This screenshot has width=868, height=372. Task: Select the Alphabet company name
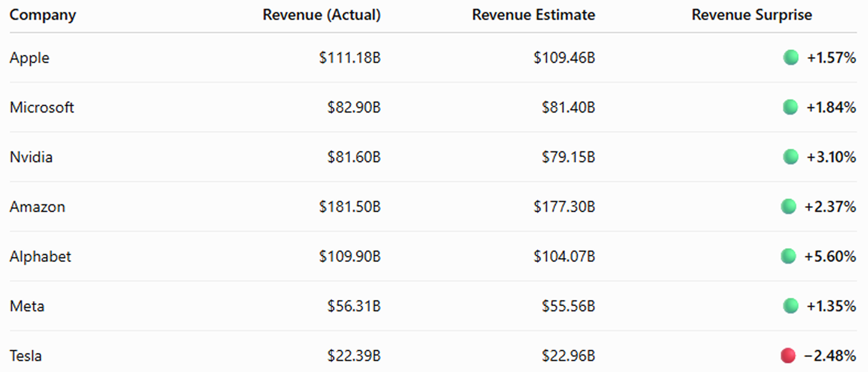coord(40,256)
